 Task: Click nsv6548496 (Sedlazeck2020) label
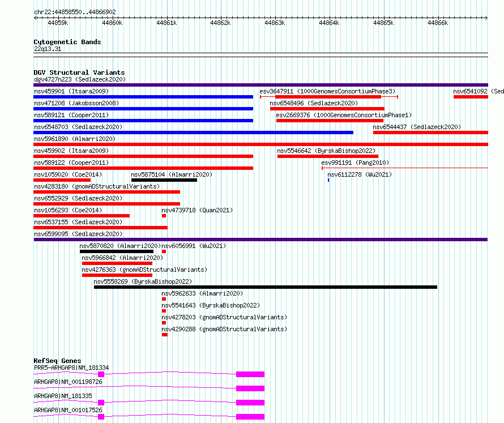pyautogui.click(x=314, y=103)
